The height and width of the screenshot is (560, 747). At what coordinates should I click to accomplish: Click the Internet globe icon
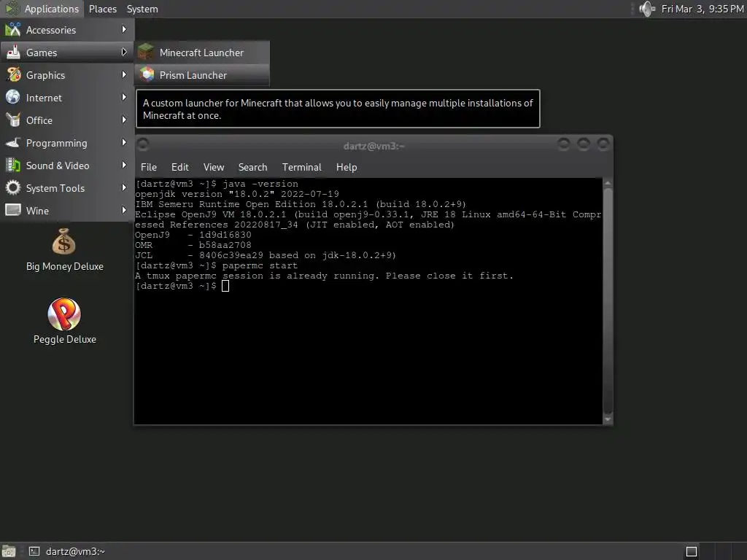(13, 97)
